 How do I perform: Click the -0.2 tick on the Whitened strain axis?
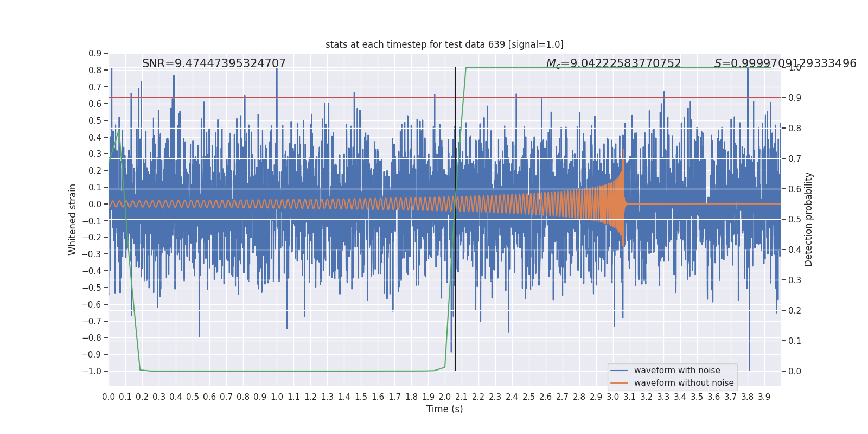coord(92,237)
